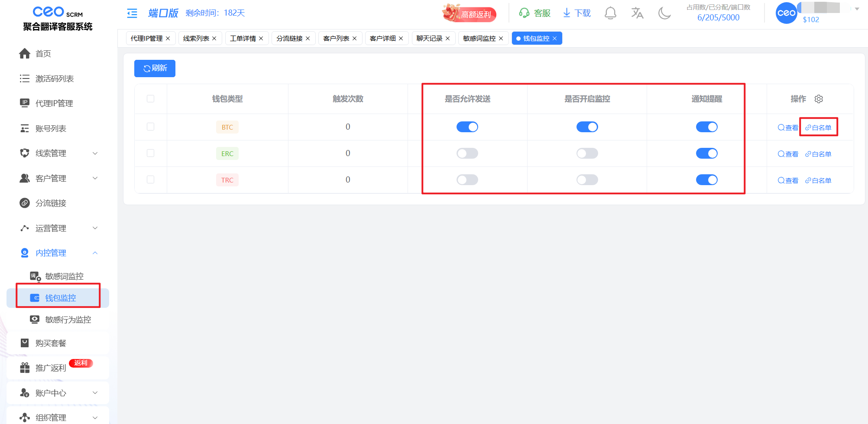Viewport: 868px width, 424px height.
Task: Open the 客服 headset support
Action: coord(534,13)
